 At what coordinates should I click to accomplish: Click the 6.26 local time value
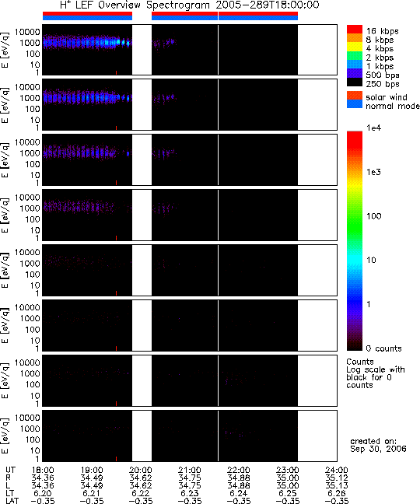[337, 493]
